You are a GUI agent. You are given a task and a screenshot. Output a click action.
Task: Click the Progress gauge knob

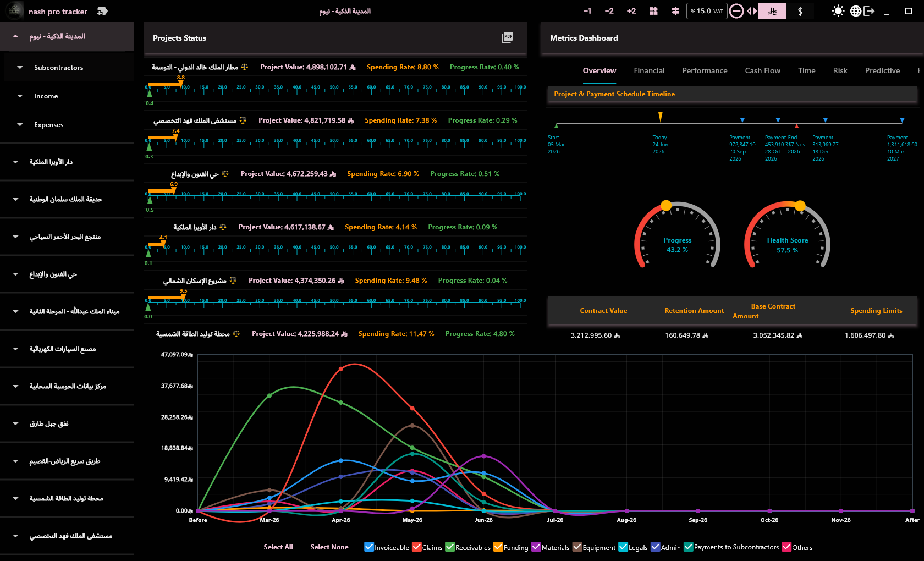click(x=666, y=206)
